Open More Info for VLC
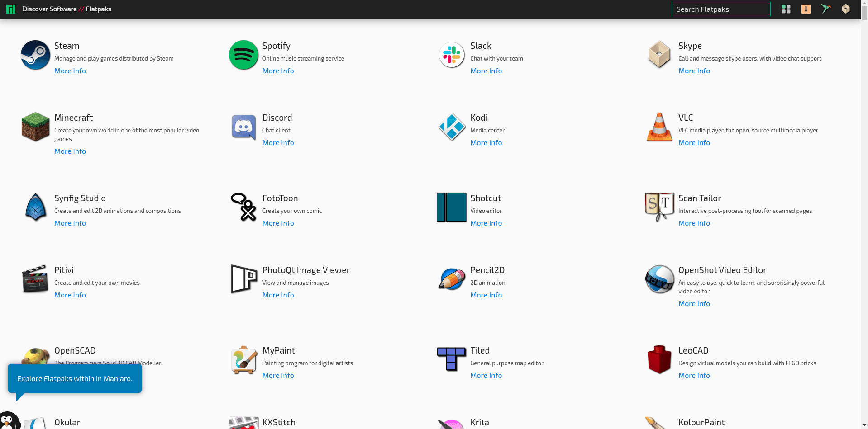The image size is (868, 429). pos(694,143)
